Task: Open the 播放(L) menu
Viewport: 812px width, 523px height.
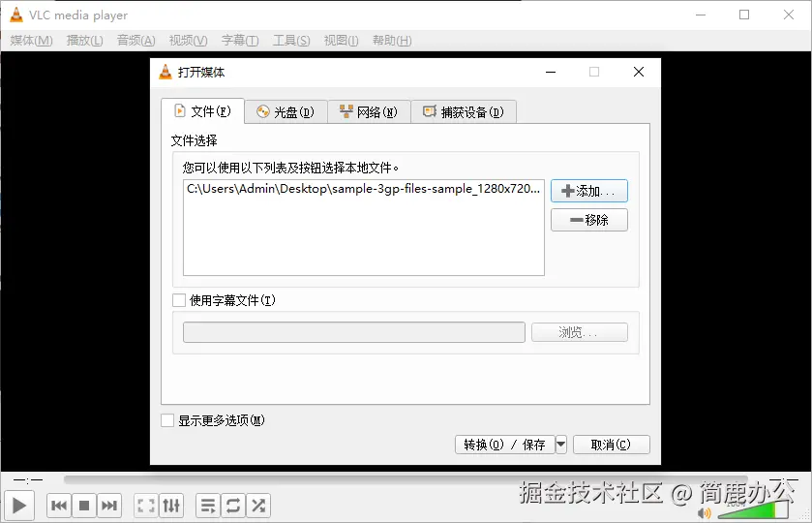Action: [85, 41]
